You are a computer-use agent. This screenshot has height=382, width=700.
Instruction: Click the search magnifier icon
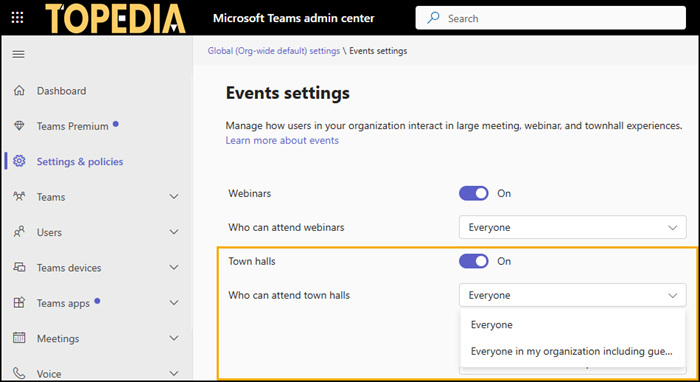pyautogui.click(x=433, y=18)
